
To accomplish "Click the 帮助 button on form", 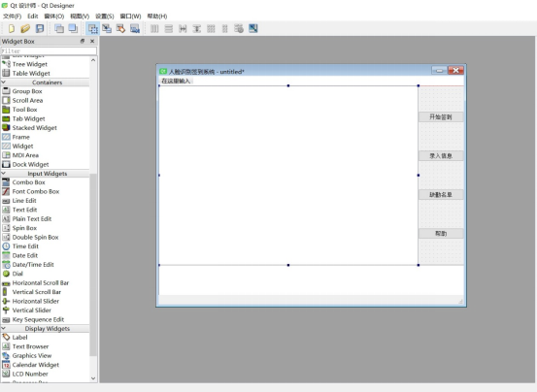I will point(441,234).
